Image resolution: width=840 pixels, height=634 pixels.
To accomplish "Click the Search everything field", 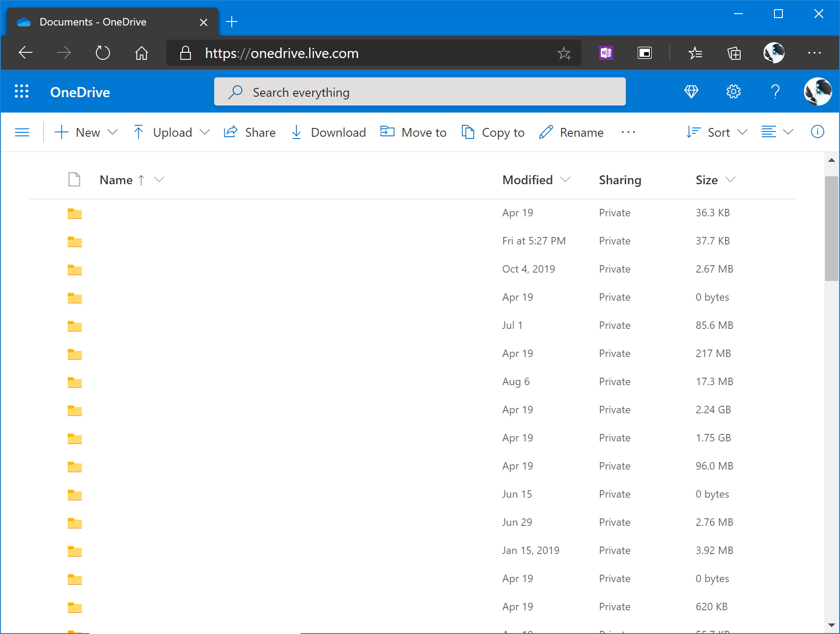I will pyautogui.click(x=420, y=92).
